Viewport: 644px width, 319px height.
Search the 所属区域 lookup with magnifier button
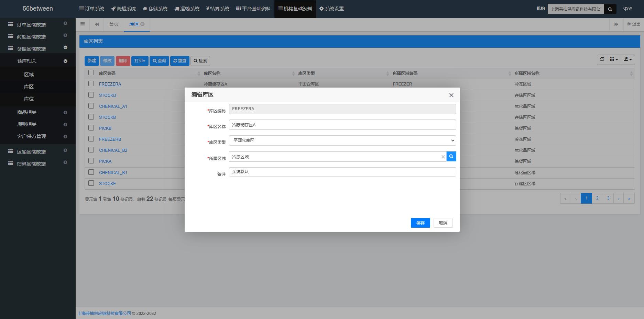tap(451, 157)
